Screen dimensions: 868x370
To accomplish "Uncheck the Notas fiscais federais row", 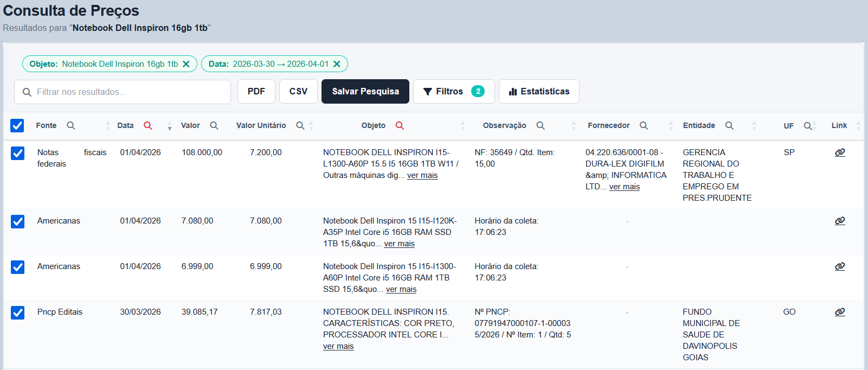I will tap(17, 153).
